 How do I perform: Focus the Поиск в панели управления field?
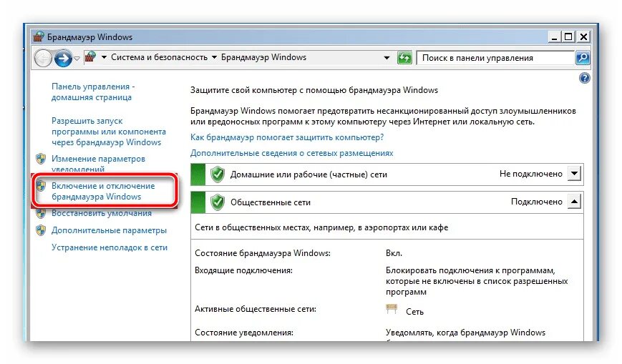495,58
